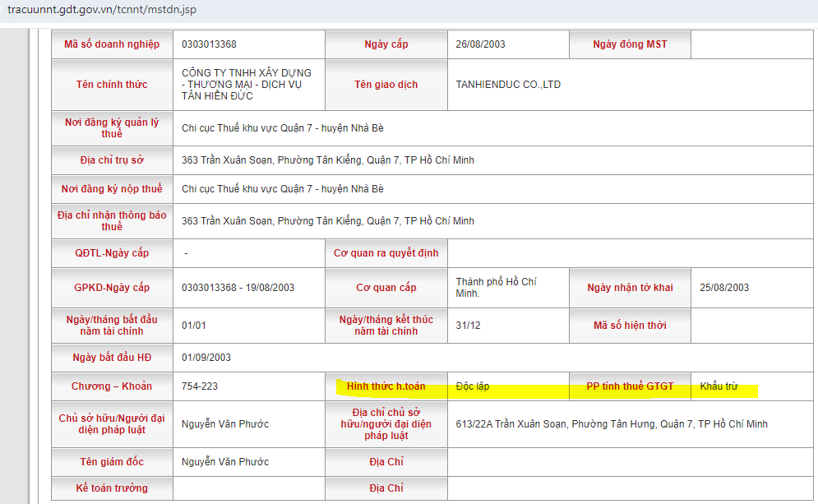Viewport: 818px width, 504px height.
Task: Click the Chương – Khoản value 754-223
Action: click(x=200, y=386)
